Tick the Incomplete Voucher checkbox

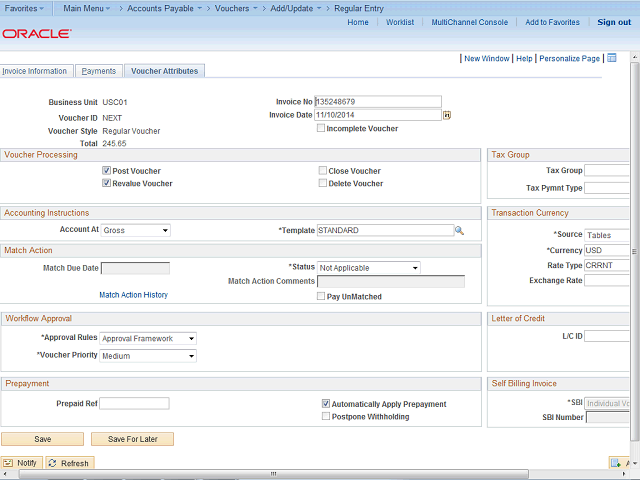tap(321, 128)
